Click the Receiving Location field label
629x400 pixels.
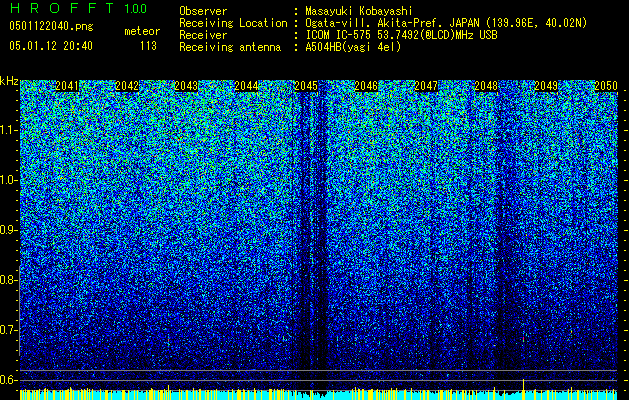[x=233, y=23]
